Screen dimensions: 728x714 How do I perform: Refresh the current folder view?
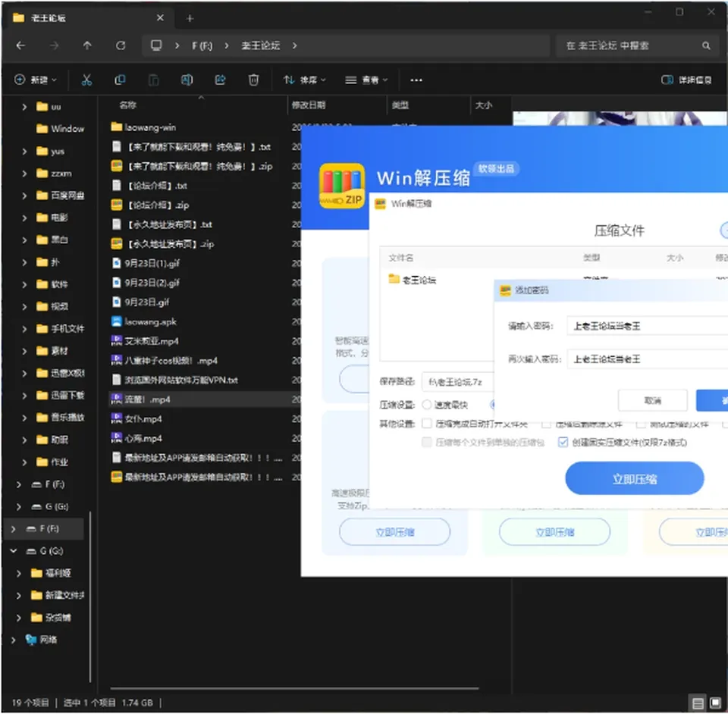click(121, 45)
